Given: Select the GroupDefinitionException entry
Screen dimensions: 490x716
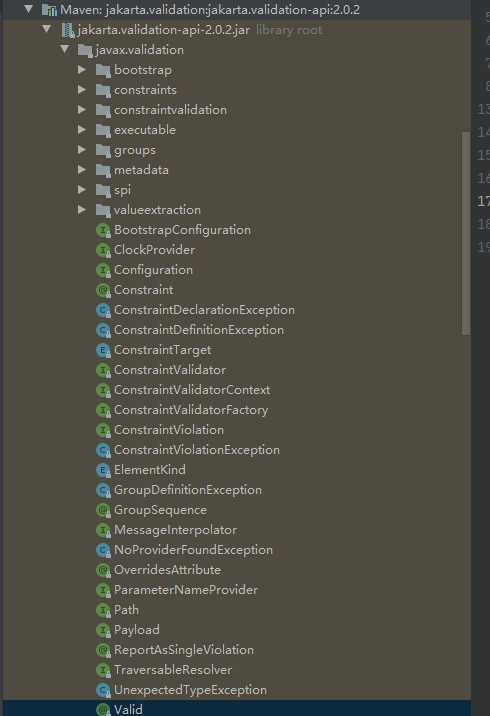Looking at the screenshot, I should pyautogui.click(x=188, y=490).
